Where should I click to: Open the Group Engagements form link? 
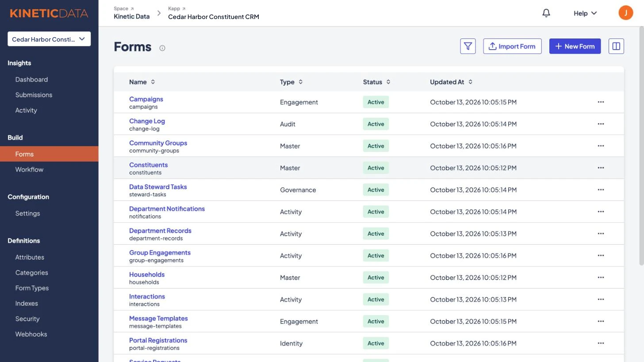coord(160,253)
